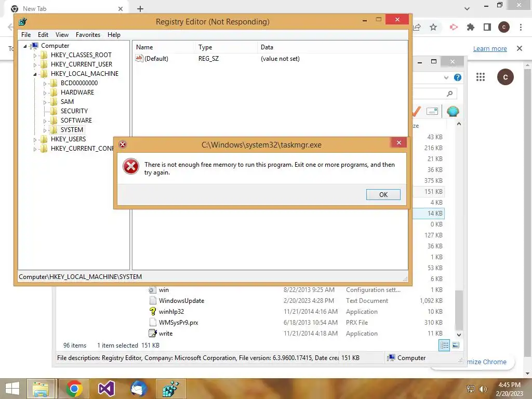
Task: Select the SYSTEM key folder
Action: click(72, 129)
